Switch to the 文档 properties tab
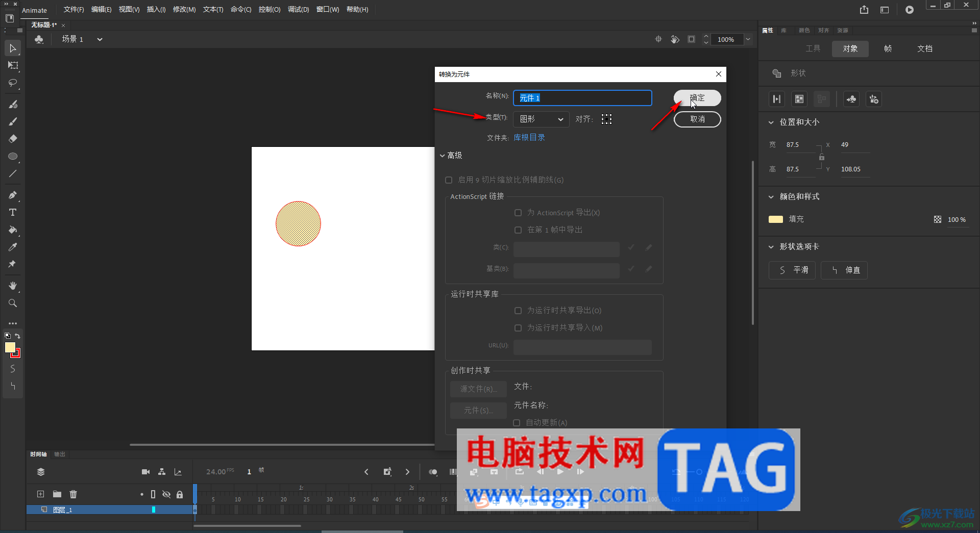 tap(924, 48)
